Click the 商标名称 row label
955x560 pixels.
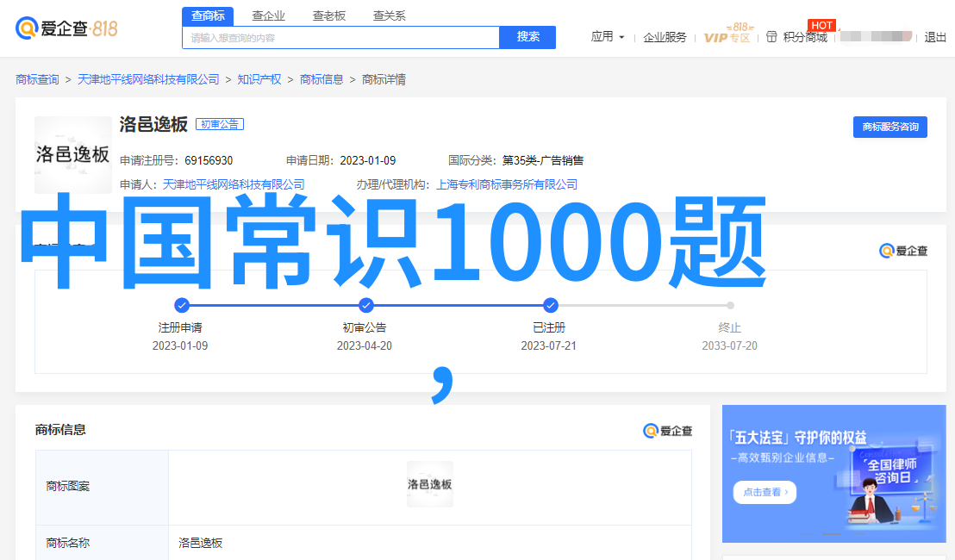click(67, 543)
